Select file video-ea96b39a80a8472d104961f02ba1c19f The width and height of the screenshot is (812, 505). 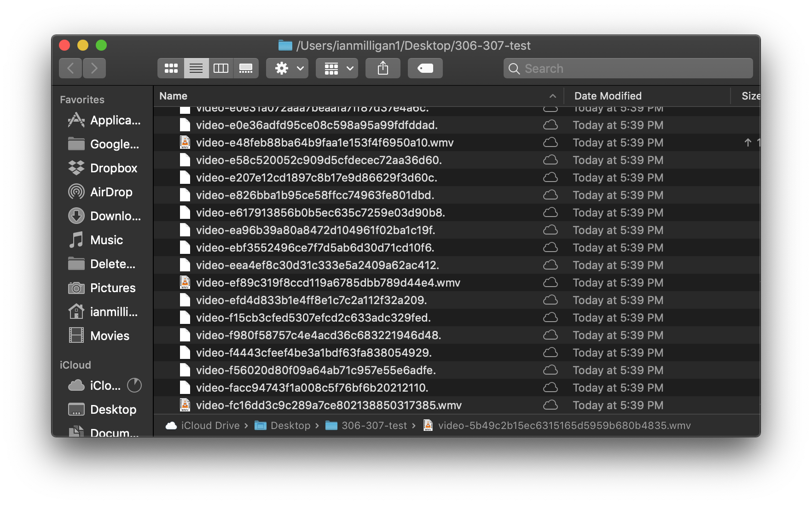[x=457, y=230]
